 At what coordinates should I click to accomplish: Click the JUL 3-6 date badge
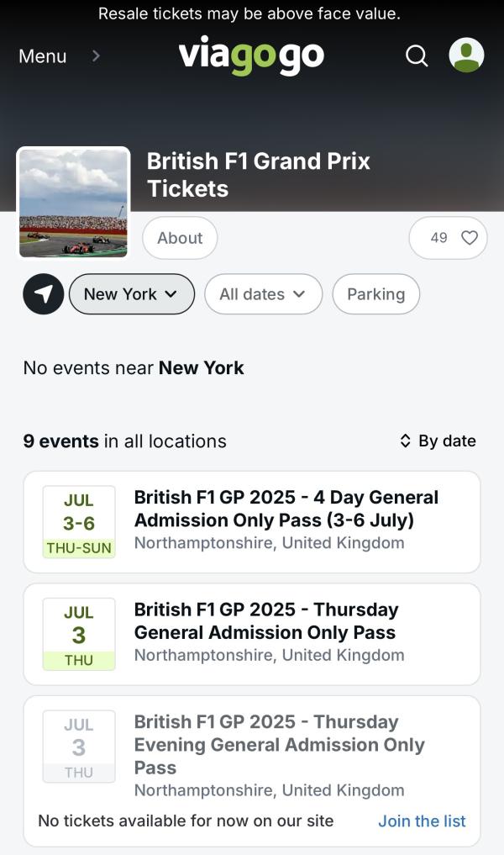(x=79, y=522)
